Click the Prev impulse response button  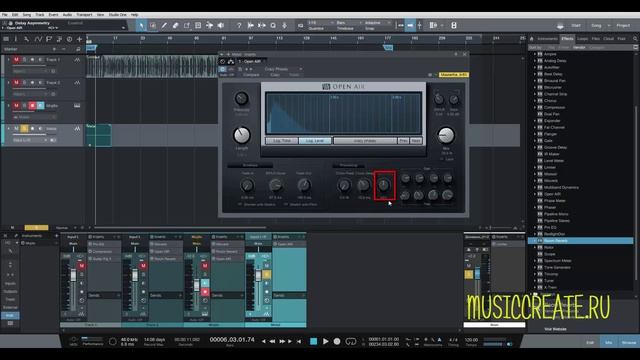(403, 140)
